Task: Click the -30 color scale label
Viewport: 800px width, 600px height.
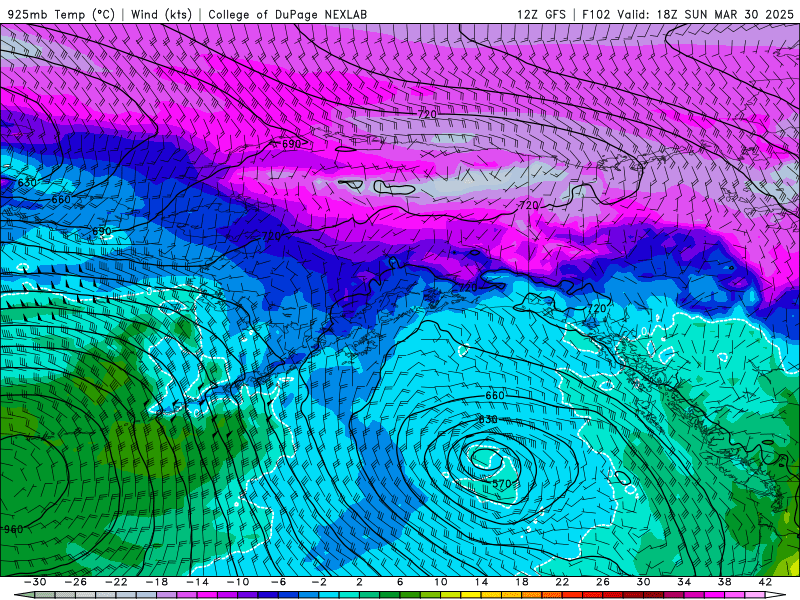Action: point(35,582)
